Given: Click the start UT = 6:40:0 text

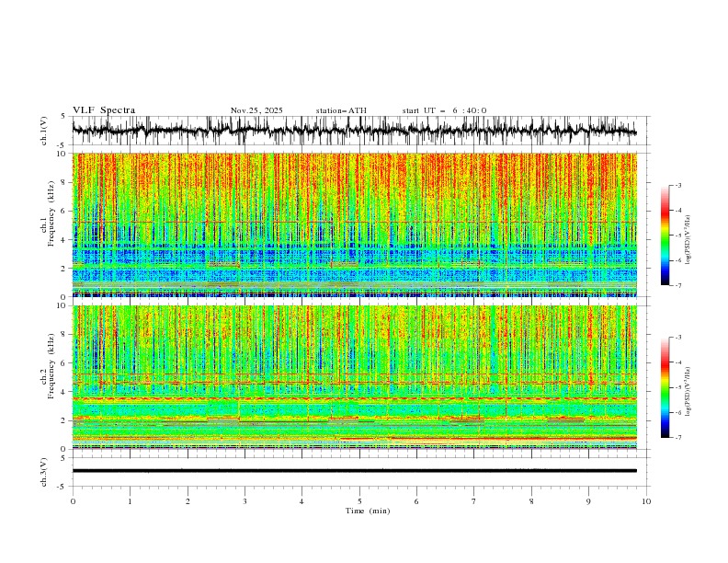Looking at the screenshot, I should [444, 110].
